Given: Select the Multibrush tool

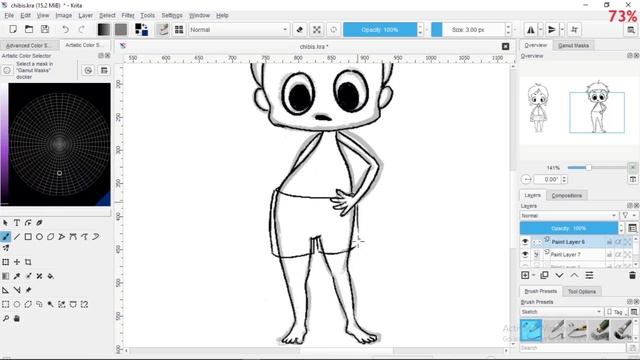Looking at the screenshot, I should tap(6, 248).
